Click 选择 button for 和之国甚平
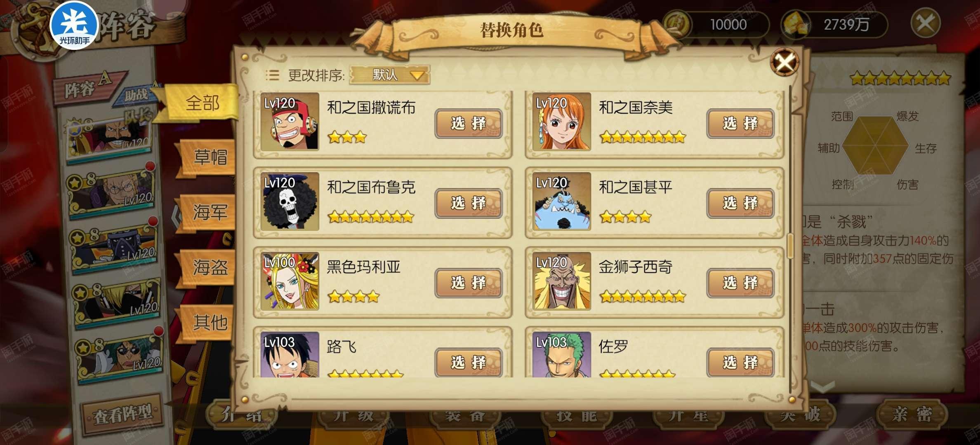The image size is (980, 445). [x=740, y=203]
